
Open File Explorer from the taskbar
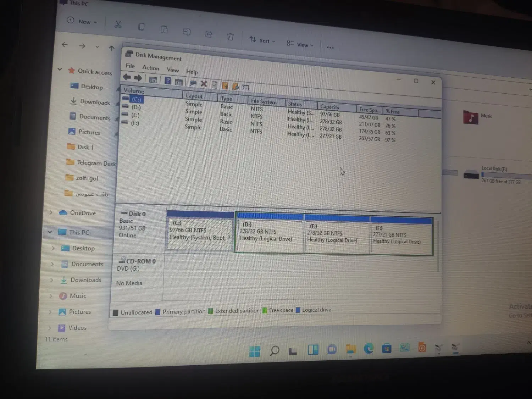(350, 349)
